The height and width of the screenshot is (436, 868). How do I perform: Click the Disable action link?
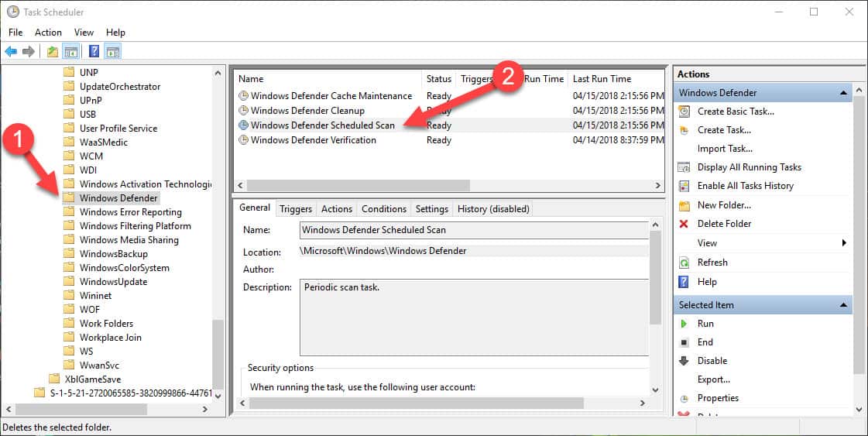(x=712, y=361)
